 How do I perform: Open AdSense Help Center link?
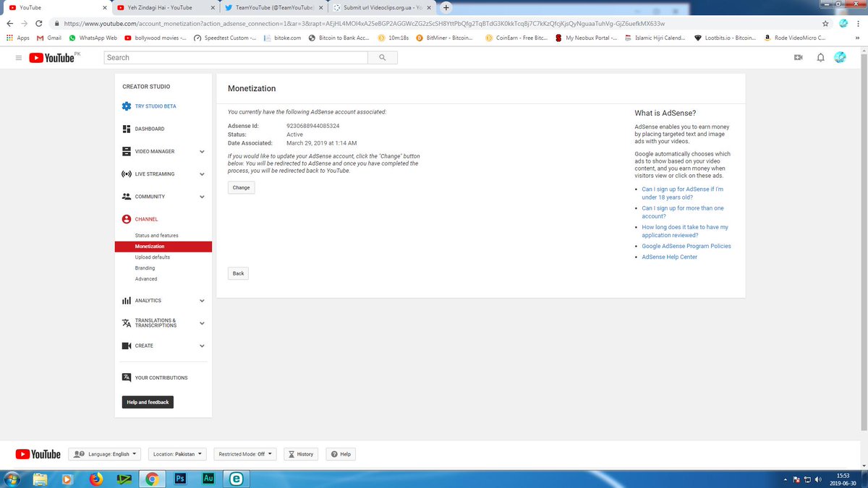click(670, 257)
